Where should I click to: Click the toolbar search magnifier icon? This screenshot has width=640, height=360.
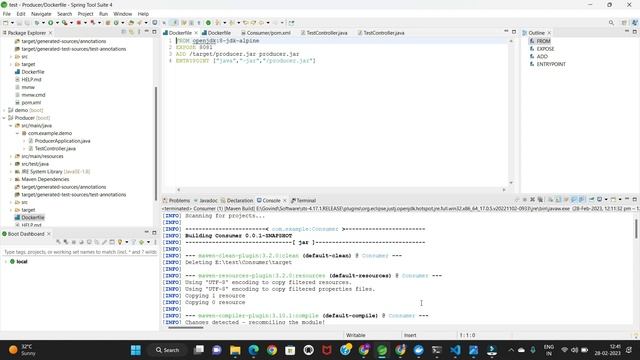[611, 23]
